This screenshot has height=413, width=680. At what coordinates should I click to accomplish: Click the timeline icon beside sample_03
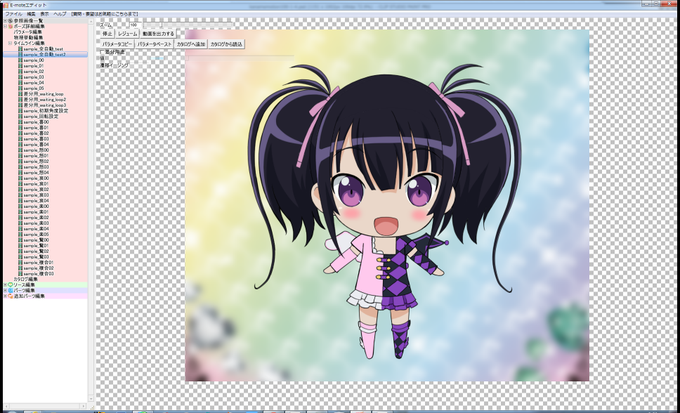(20, 77)
